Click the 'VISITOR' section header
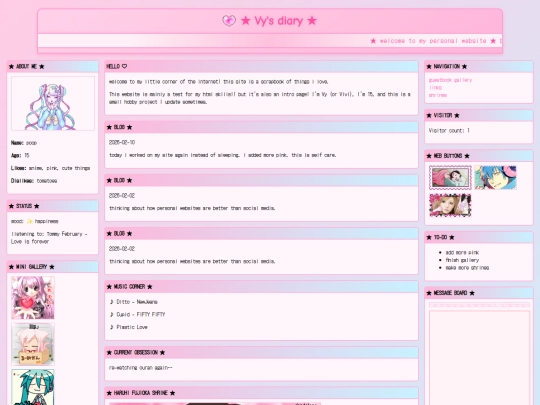The image size is (540, 405). pos(479,115)
